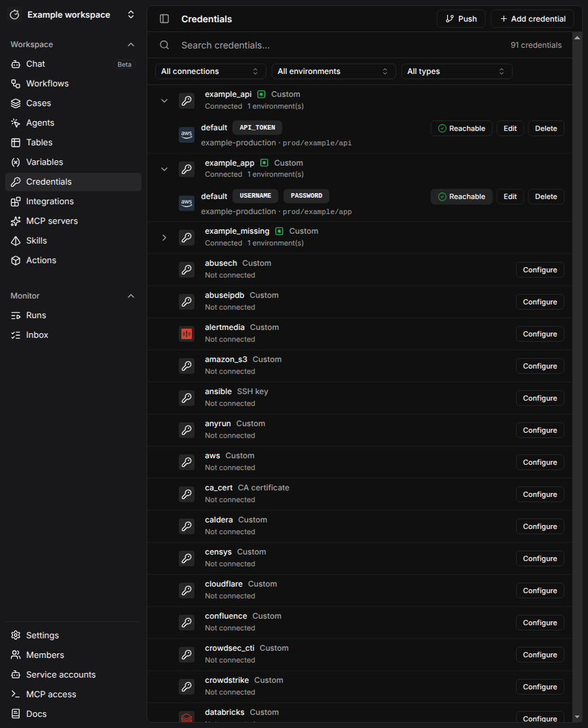Open MCP servers page

[73, 221]
